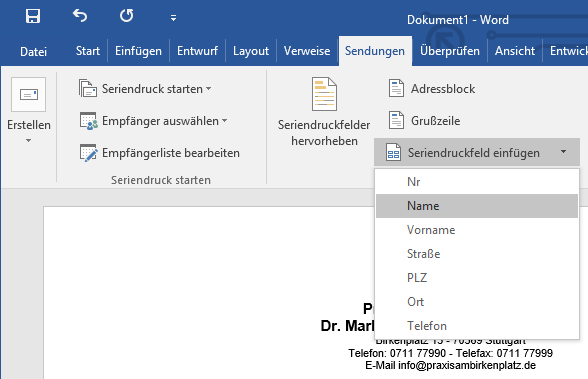Insert the Vorname merge field
Viewport: 588px width, 379px height.
pyautogui.click(x=477, y=230)
